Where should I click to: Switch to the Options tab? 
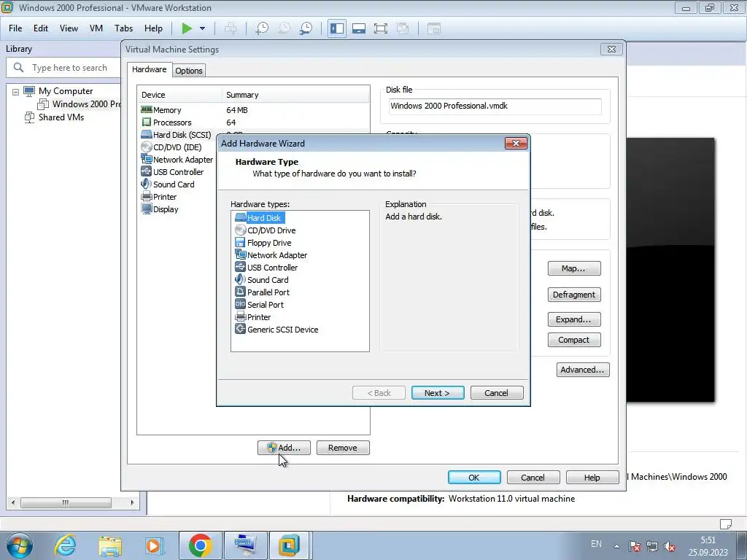point(189,71)
